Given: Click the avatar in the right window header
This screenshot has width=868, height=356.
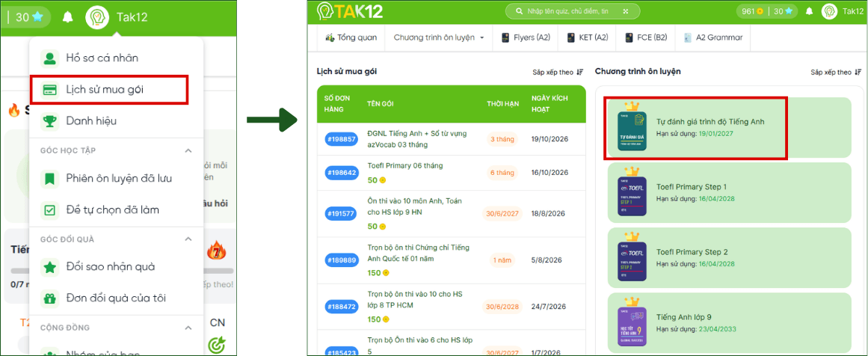Looking at the screenshot, I should pyautogui.click(x=829, y=11).
